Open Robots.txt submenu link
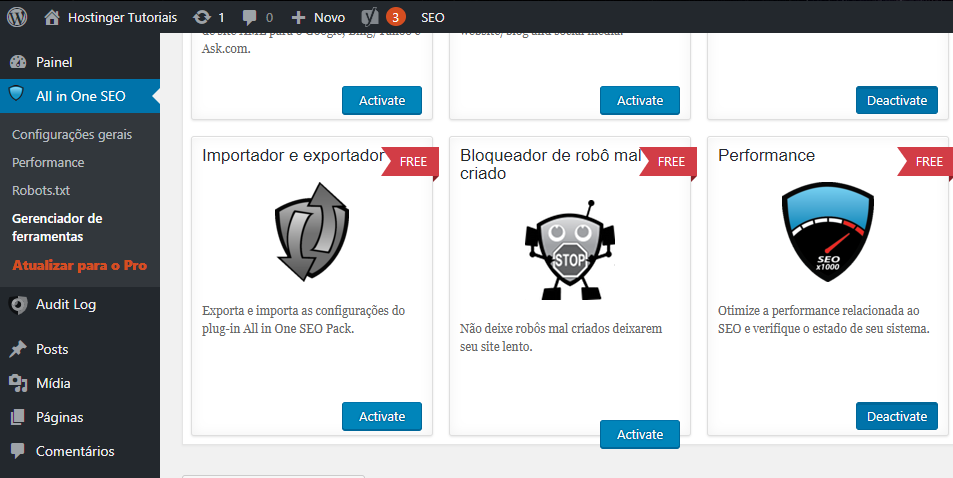This screenshot has width=953, height=478. pos(41,190)
